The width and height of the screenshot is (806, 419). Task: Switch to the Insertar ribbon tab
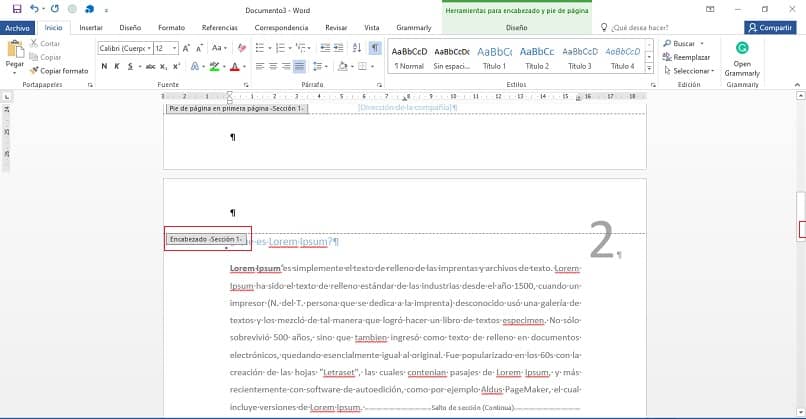click(90, 28)
